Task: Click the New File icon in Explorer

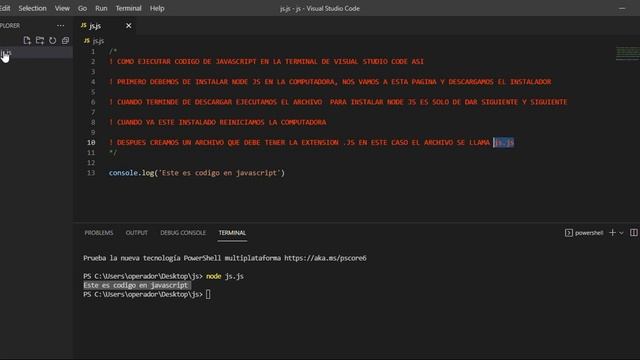Action: [27, 40]
